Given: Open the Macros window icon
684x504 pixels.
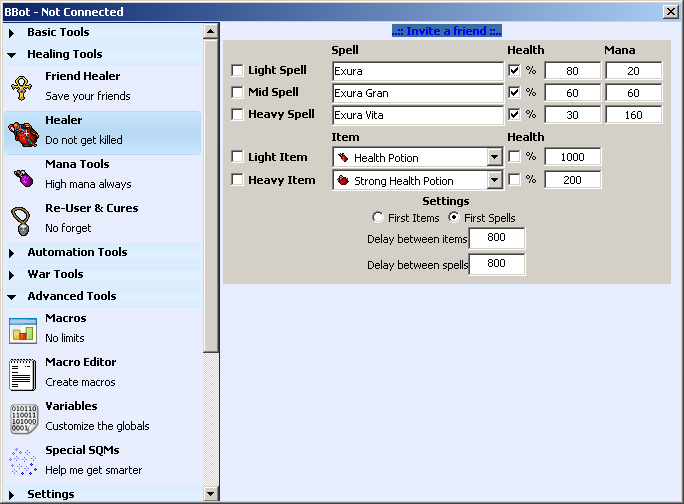Looking at the screenshot, I should coord(22,329).
